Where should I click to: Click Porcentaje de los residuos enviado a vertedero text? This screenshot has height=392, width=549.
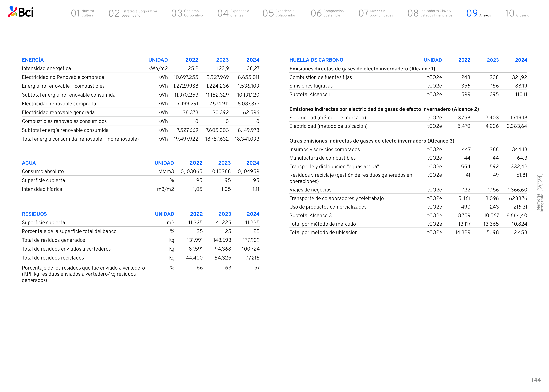pyautogui.click(x=84, y=274)
